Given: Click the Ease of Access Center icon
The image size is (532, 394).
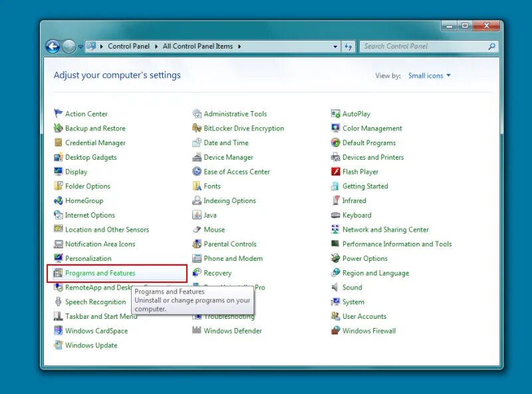Looking at the screenshot, I should pos(197,172).
